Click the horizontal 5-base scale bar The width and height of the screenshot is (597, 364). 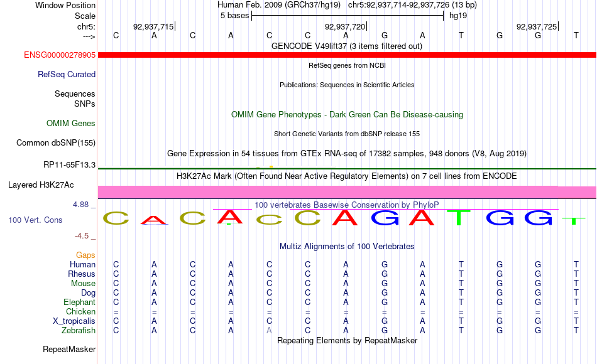point(348,16)
